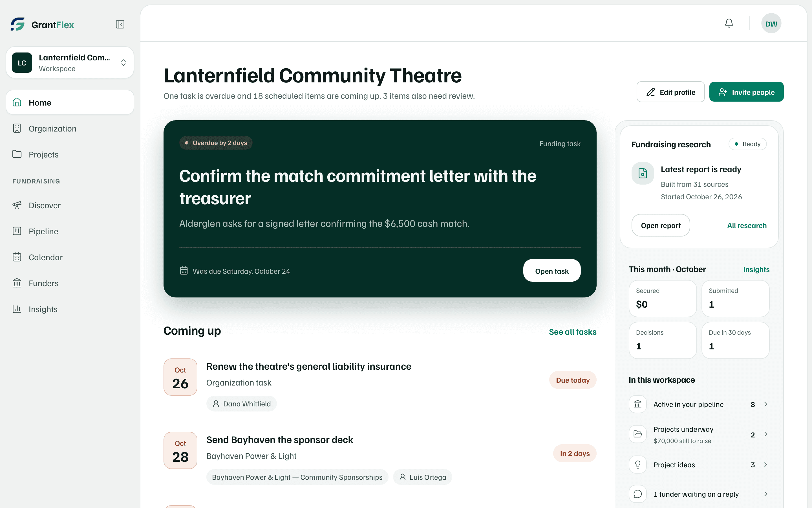The height and width of the screenshot is (508, 812).
Task: Open Renew the theatre's general liability insurance task
Action: pyautogui.click(x=309, y=366)
